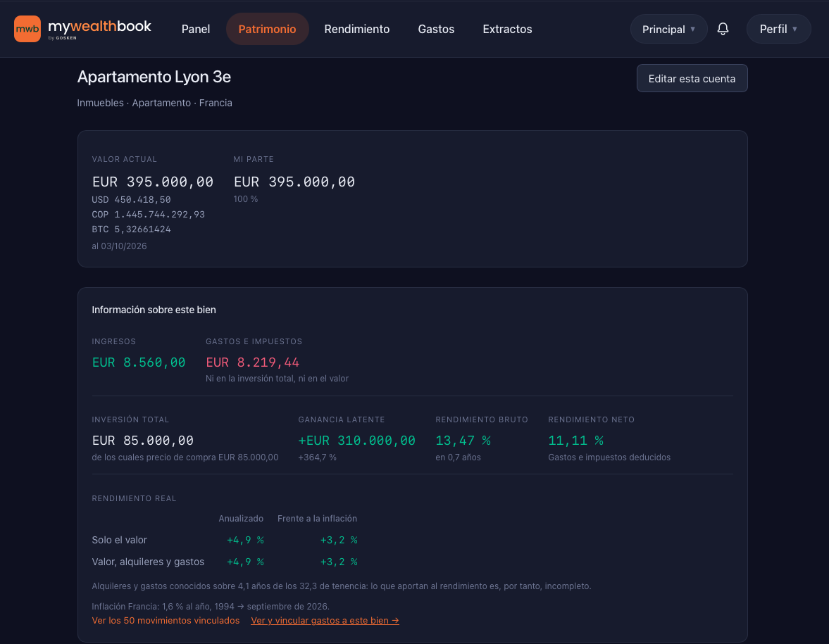Open the notifications bell

723,29
